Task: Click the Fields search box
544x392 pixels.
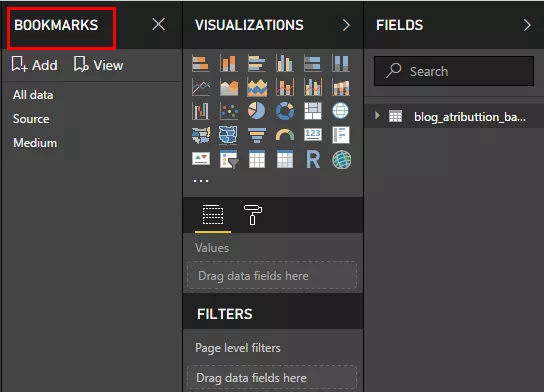Action: [x=454, y=71]
